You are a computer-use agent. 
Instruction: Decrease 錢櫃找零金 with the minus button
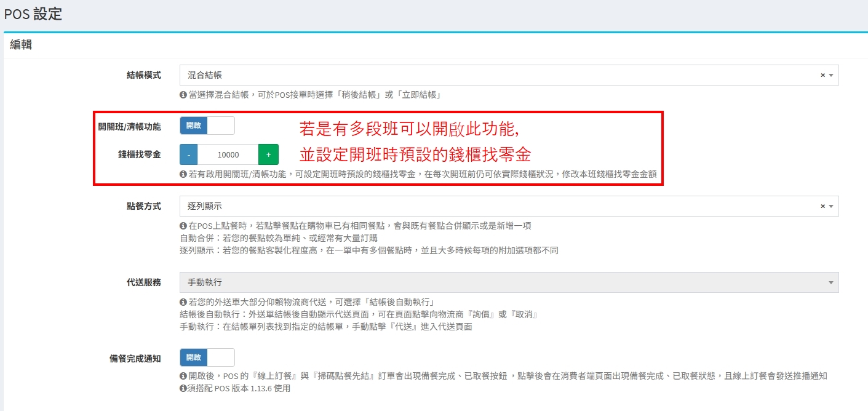click(x=189, y=154)
